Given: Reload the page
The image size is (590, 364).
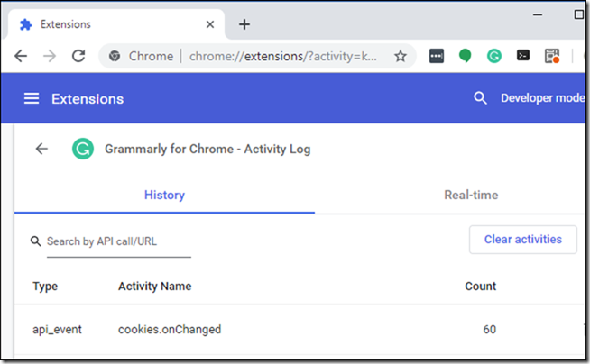Looking at the screenshot, I should coord(78,56).
